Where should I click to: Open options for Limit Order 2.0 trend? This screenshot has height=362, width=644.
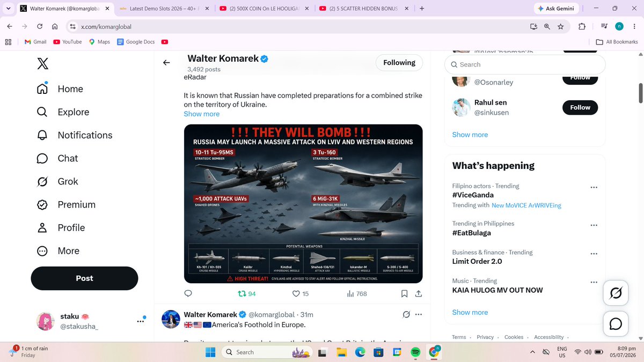click(594, 253)
